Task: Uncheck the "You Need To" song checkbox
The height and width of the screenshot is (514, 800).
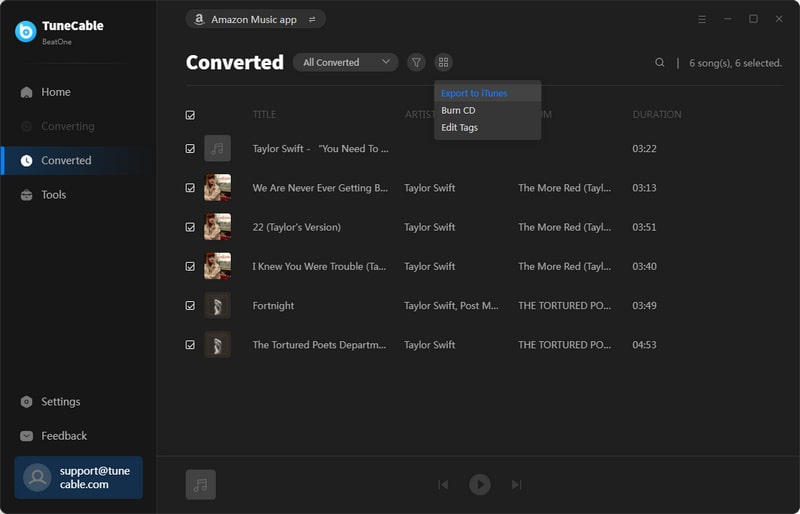Action: 190,149
